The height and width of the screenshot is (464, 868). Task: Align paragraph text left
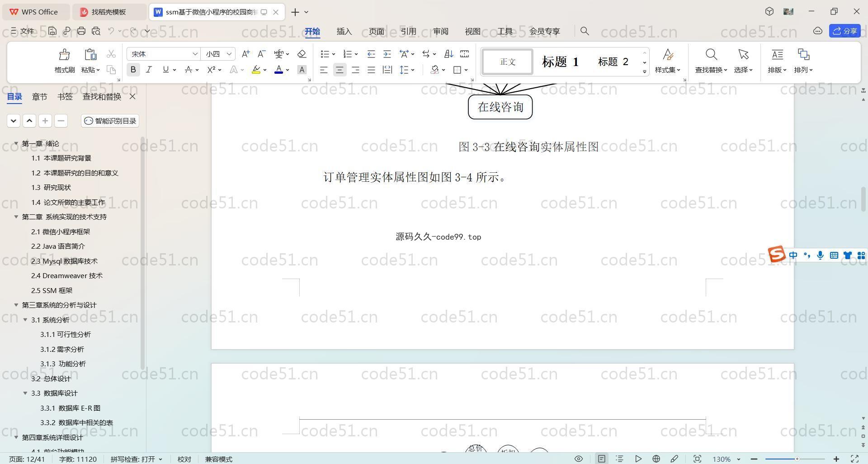tap(324, 70)
